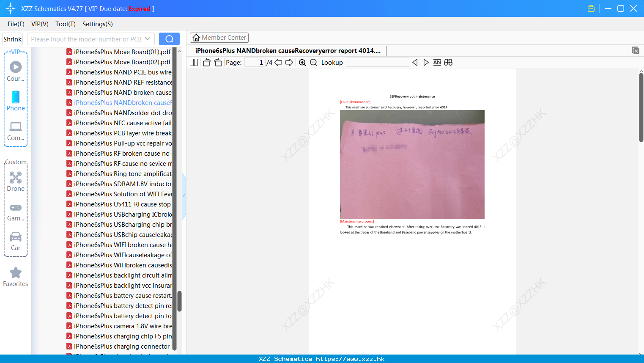Open iPhone6sPlus NAND PCIE bus wire file
This screenshot has width=644, height=363.
[x=119, y=72]
